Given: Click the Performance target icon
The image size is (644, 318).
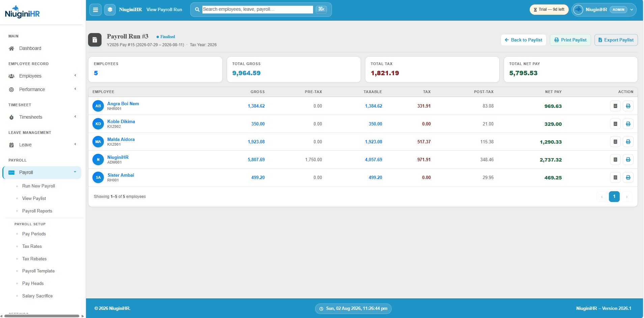Looking at the screenshot, I should [11, 90].
